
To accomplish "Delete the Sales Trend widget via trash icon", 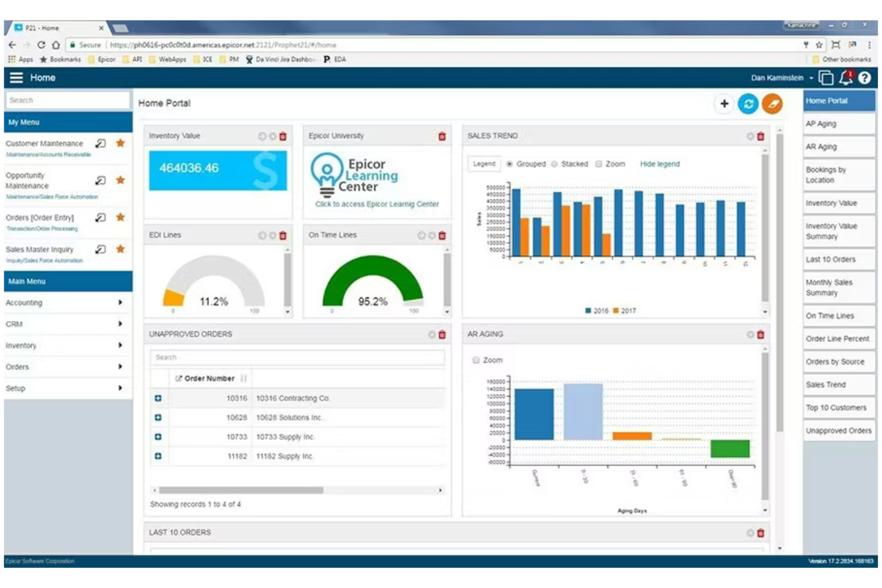I will click(x=760, y=136).
